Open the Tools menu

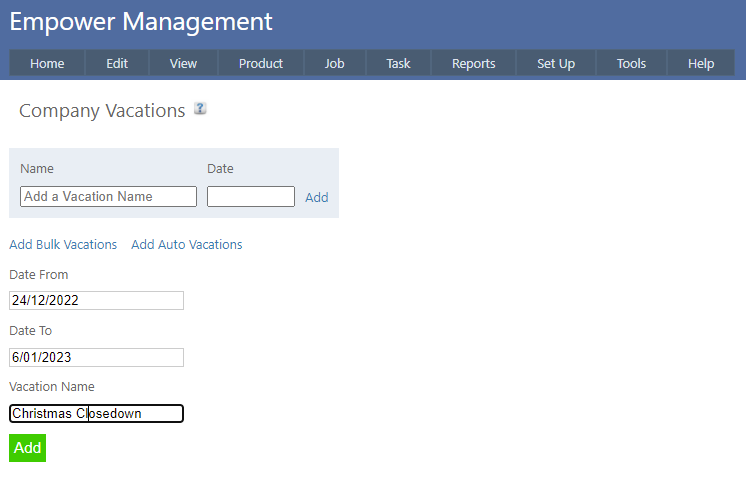coord(631,63)
